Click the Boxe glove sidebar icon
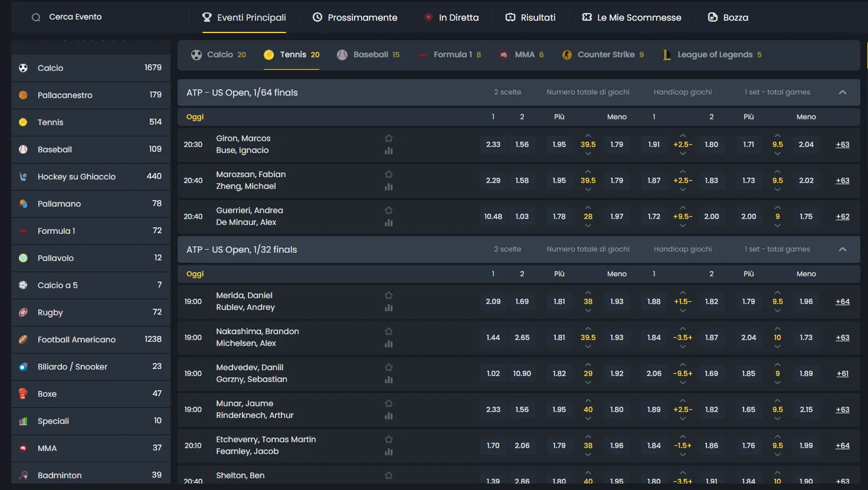Screen dimensions: 868x490 point(23,394)
